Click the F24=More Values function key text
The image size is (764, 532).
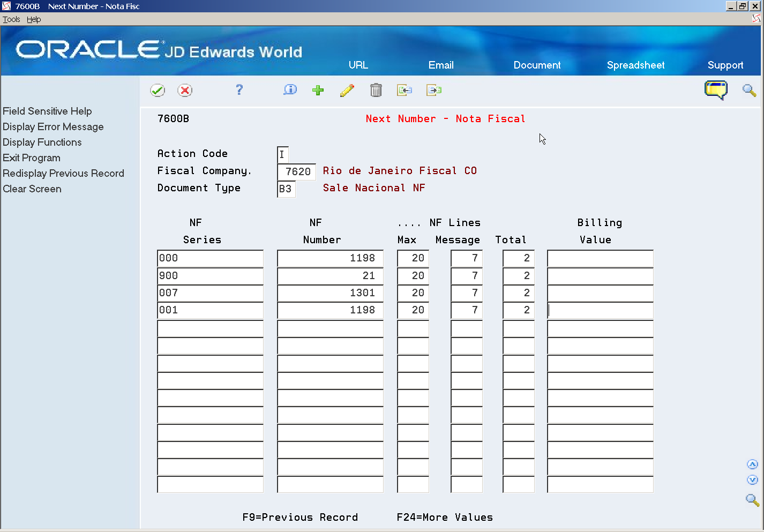445,517
